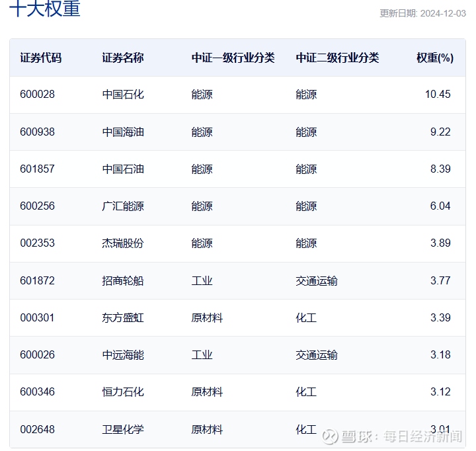Select the name 中国海油
This screenshot has width=476, height=451.
coord(123,132)
